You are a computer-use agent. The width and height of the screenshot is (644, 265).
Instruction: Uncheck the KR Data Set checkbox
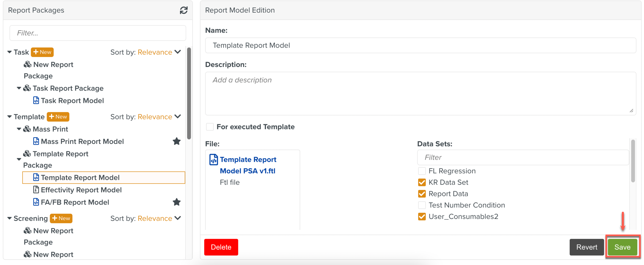point(422,182)
